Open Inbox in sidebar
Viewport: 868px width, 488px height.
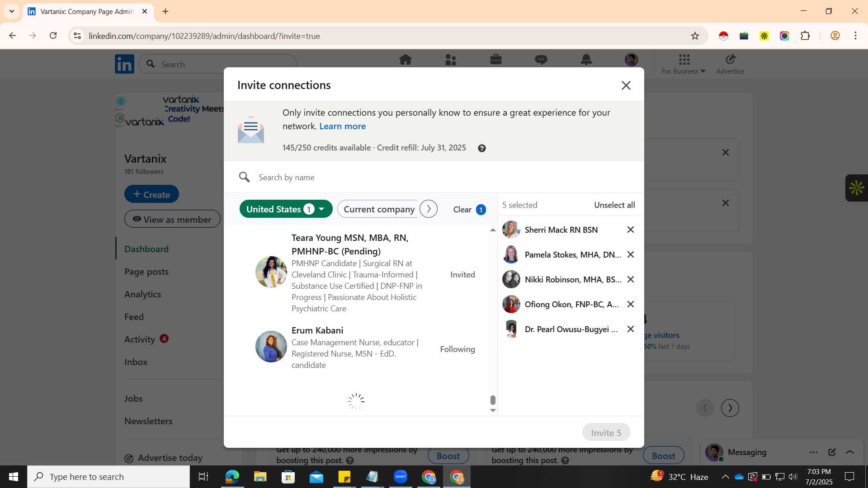point(136,362)
